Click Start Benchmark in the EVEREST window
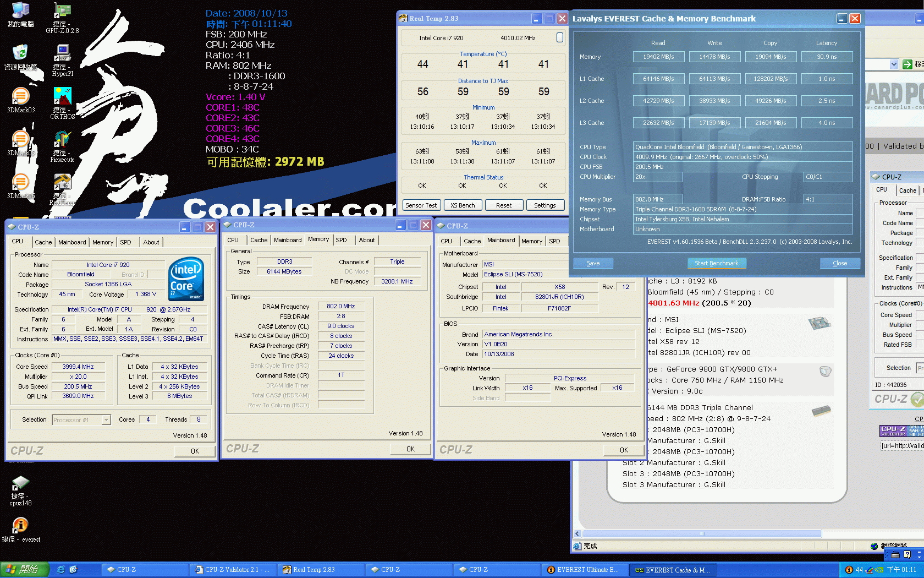Screen dimensions: 924x578 [x=717, y=263]
